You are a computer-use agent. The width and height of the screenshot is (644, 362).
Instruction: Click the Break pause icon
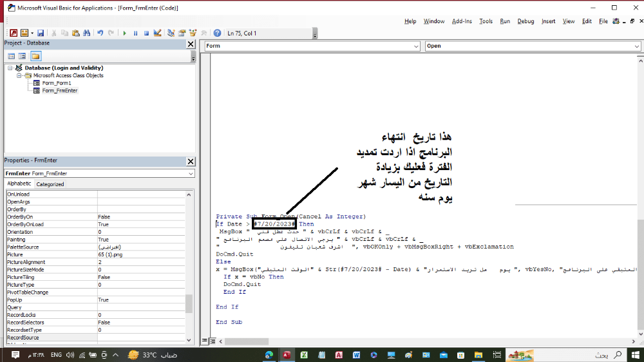(135, 33)
